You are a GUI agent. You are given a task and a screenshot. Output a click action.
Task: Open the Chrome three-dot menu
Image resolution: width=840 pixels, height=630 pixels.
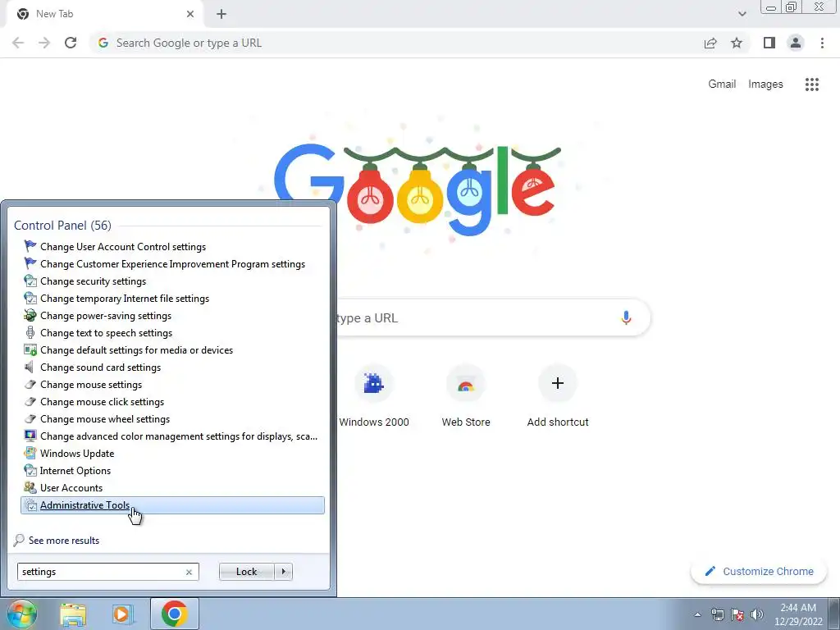(822, 43)
